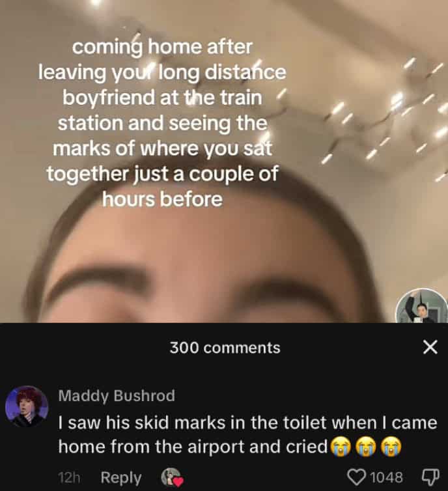Screen dimensions: 448x491
Task: Select the 1048 like count
Action: pyautogui.click(x=386, y=477)
